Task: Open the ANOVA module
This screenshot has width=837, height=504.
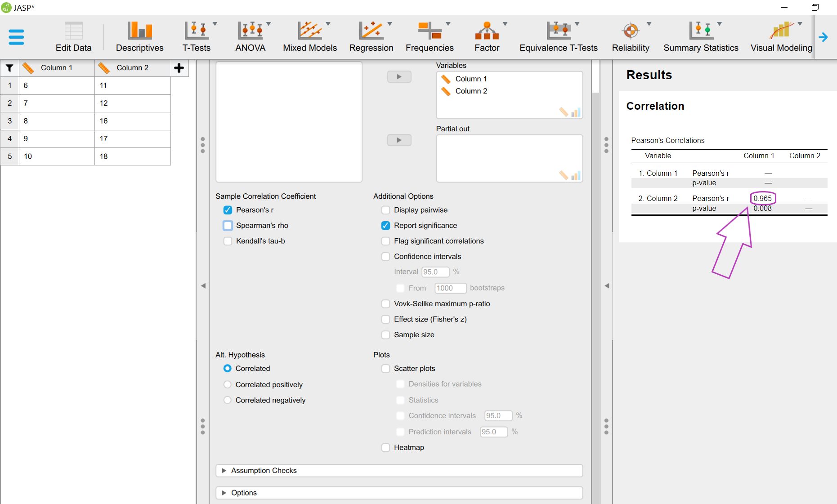Action: tap(251, 37)
